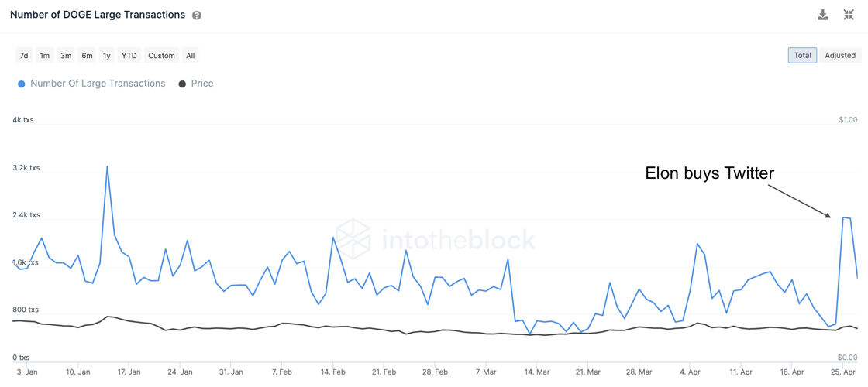Click the blue Large Transactions legend dot

[x=22, y=84]
